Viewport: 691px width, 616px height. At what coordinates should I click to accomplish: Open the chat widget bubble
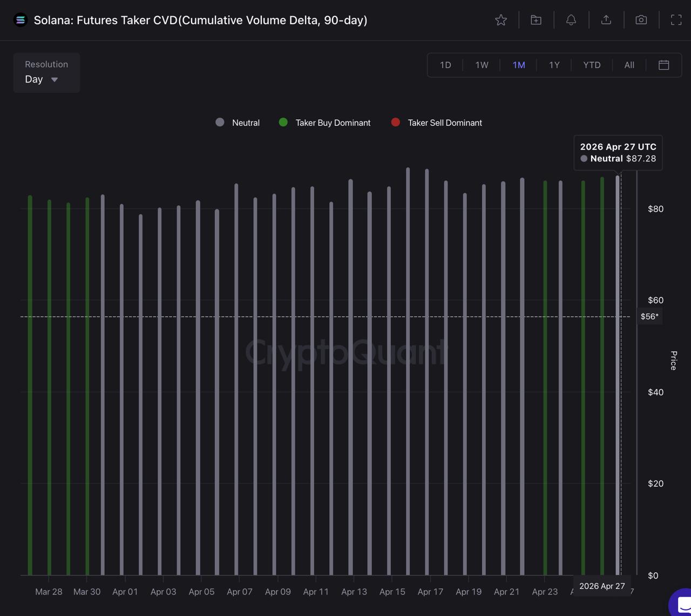(681, 604)
